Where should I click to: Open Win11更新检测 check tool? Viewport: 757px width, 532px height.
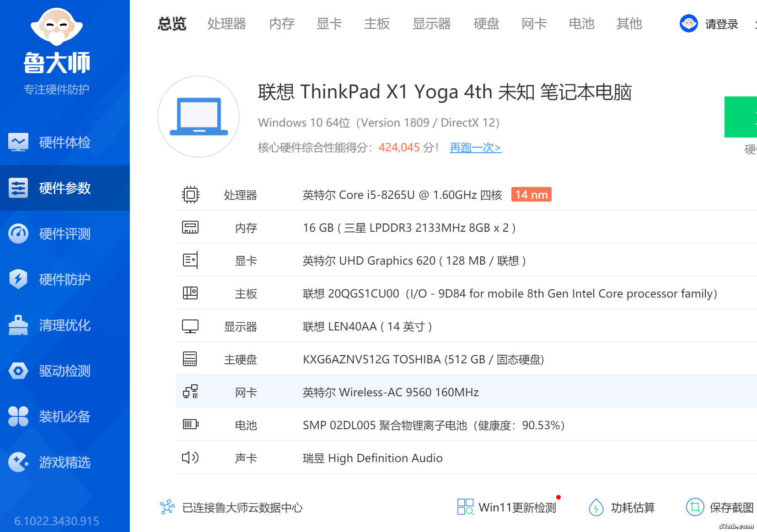(x=507, y=507)
